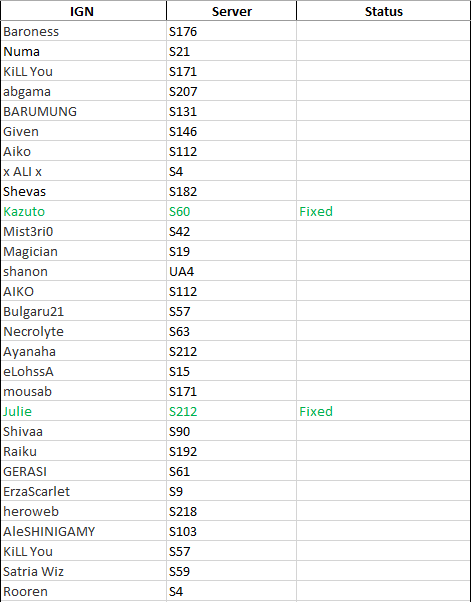471x602 pixels.
Task: Click the x ALI x name cell
Action: point(83,171)
